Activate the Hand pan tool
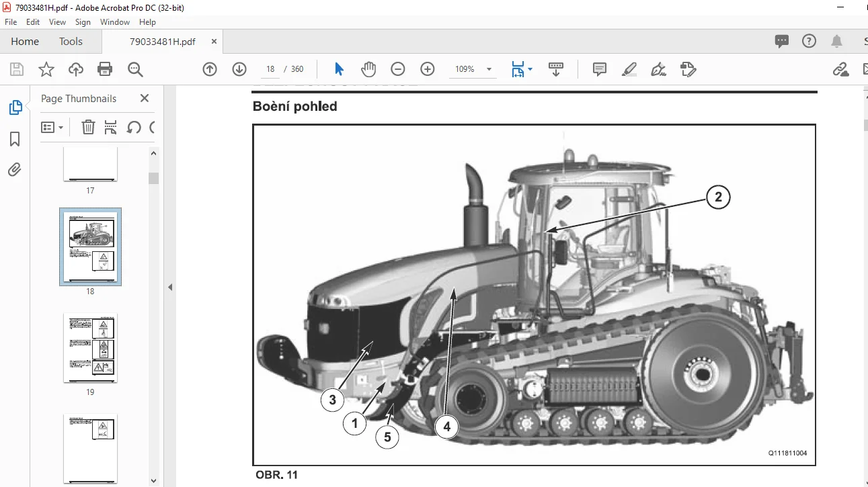 pos(368,69)
